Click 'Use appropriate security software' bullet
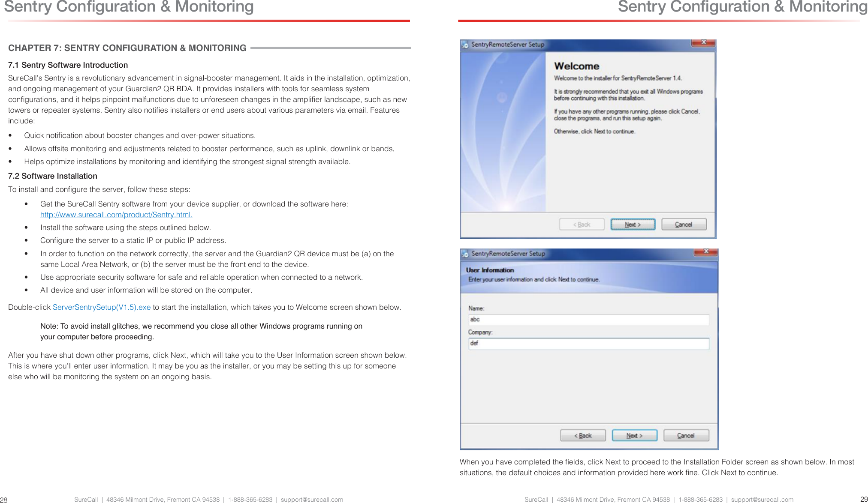The width and height of the screenshot is (868, 503). pyautogui.click(x=202, y=277)
